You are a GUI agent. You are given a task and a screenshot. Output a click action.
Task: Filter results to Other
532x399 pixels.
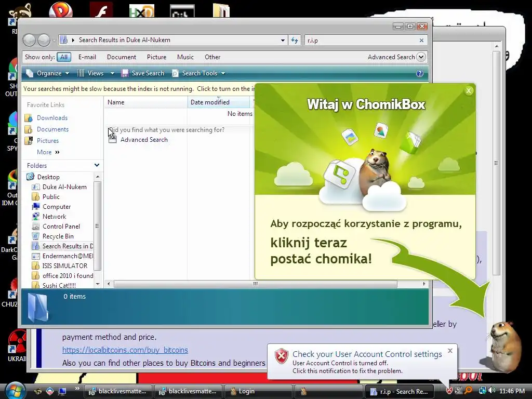(x=212, y=57)
